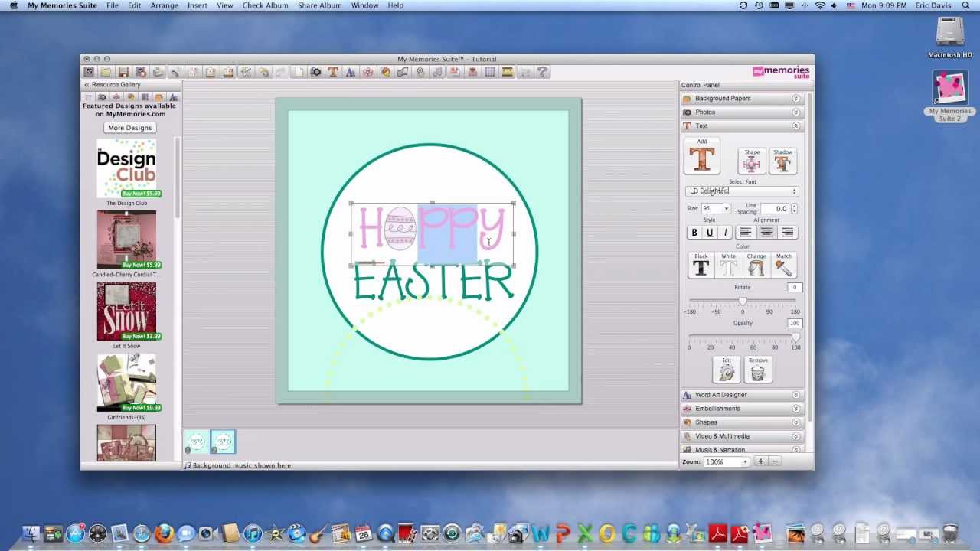Click the camera icon in the top toolbar

(315, 72)
